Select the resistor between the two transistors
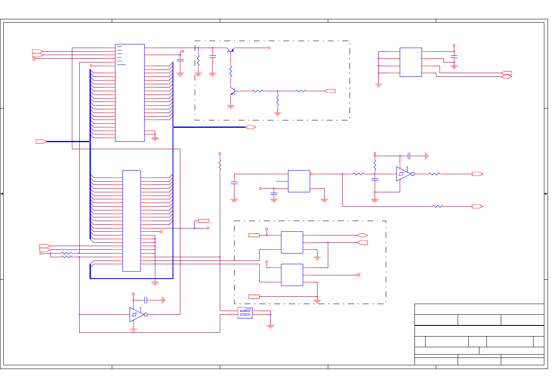The width and height of the screenshot is (555, 392). (x=231, y=71)
